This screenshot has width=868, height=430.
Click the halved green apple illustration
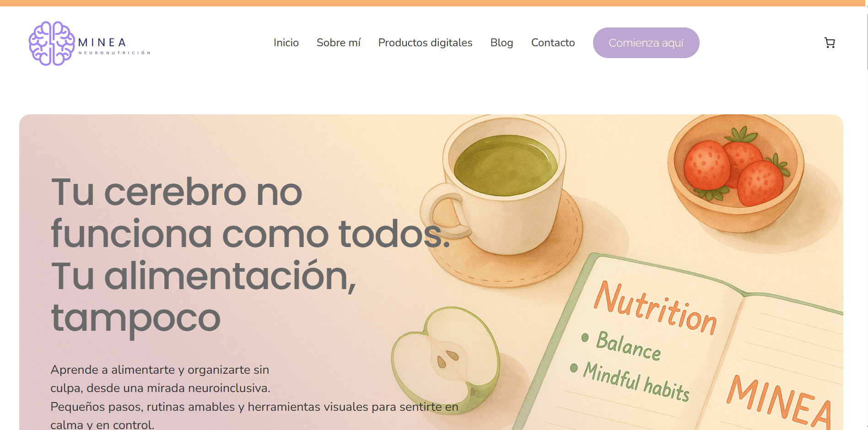tap(445, 360)
